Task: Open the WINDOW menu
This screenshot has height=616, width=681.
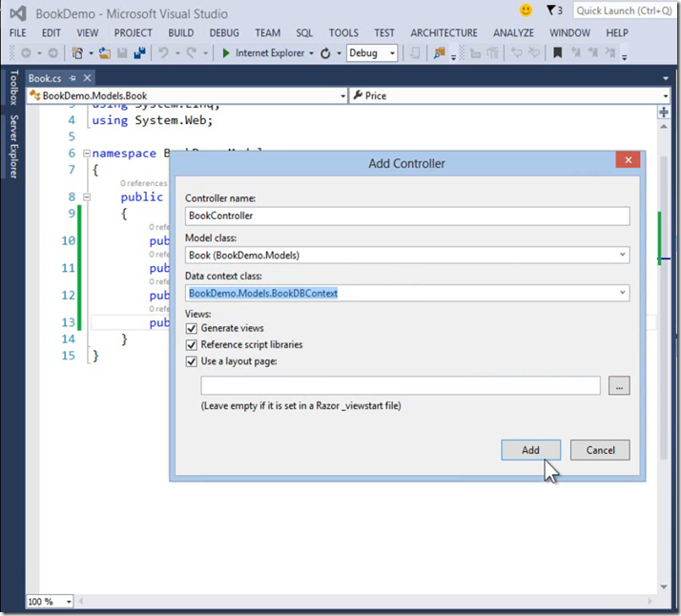Action: (569, 33)
